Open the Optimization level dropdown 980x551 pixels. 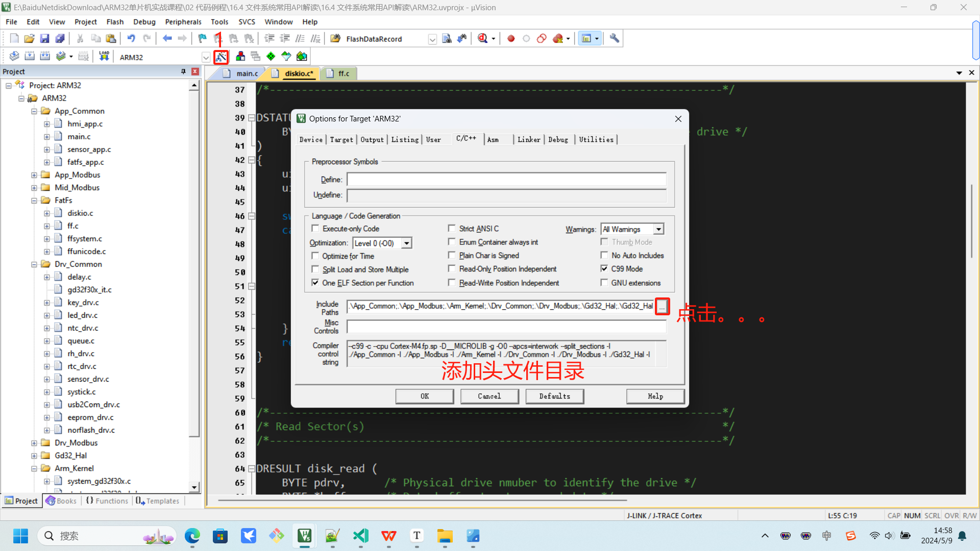click(x=407, y=243)
